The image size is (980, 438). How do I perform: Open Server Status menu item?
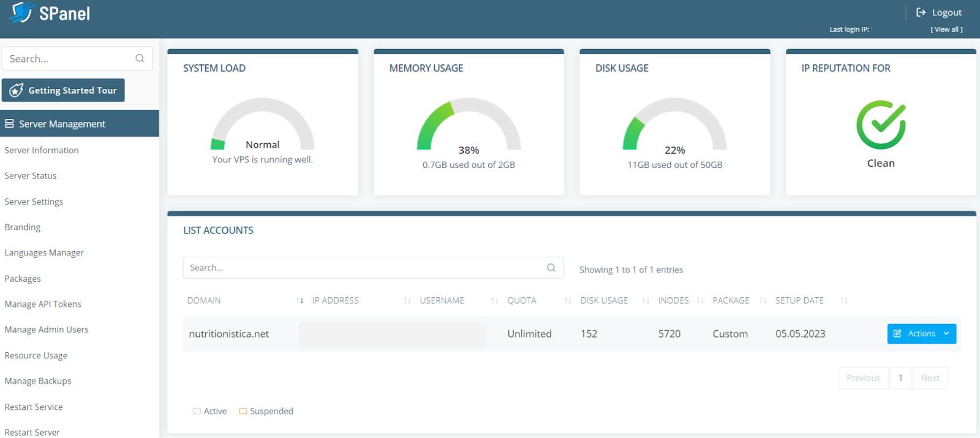[x=31, y=176]
